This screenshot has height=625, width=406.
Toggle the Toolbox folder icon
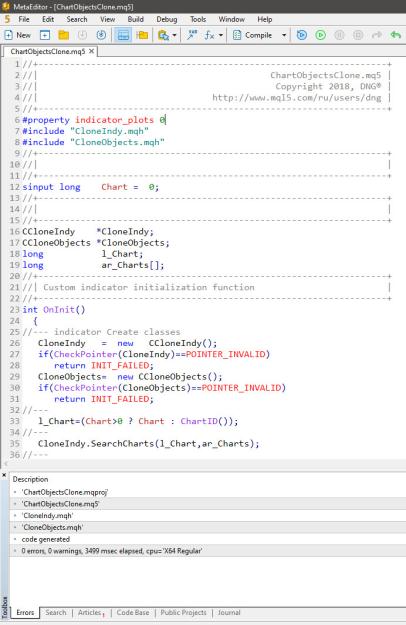pyautogui.click(x=142, y=35)
